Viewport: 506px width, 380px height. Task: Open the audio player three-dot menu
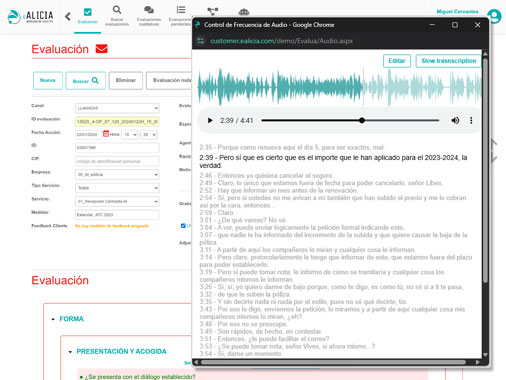point(471,120)
